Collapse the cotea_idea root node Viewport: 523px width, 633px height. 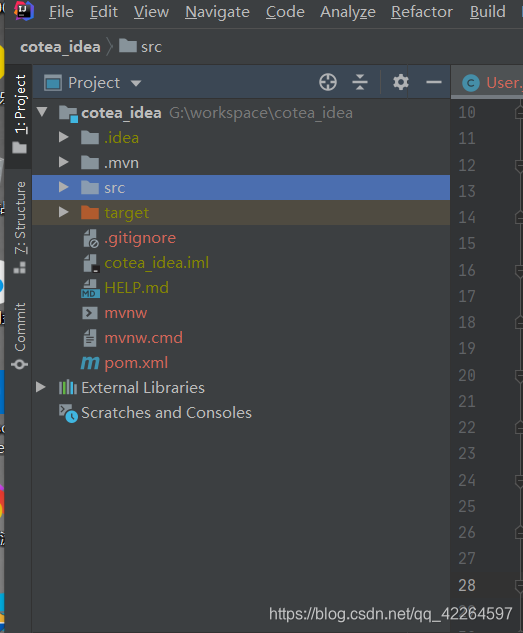(x=42, y=112)
